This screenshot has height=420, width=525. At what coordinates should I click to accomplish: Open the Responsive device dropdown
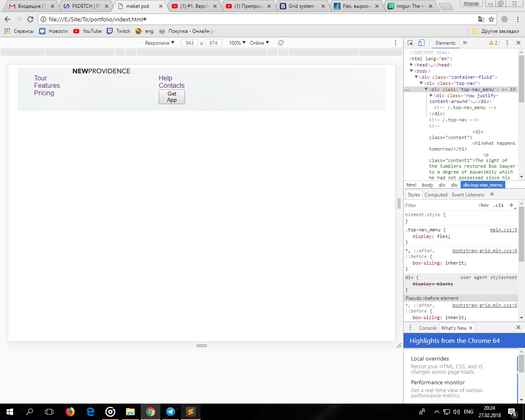[160, 43]
